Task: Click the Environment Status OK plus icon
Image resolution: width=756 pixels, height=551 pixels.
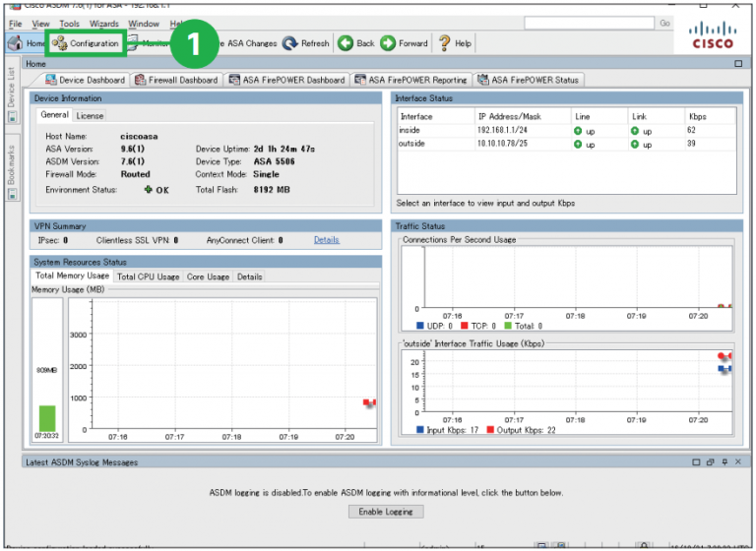Action: pos(148,190)
